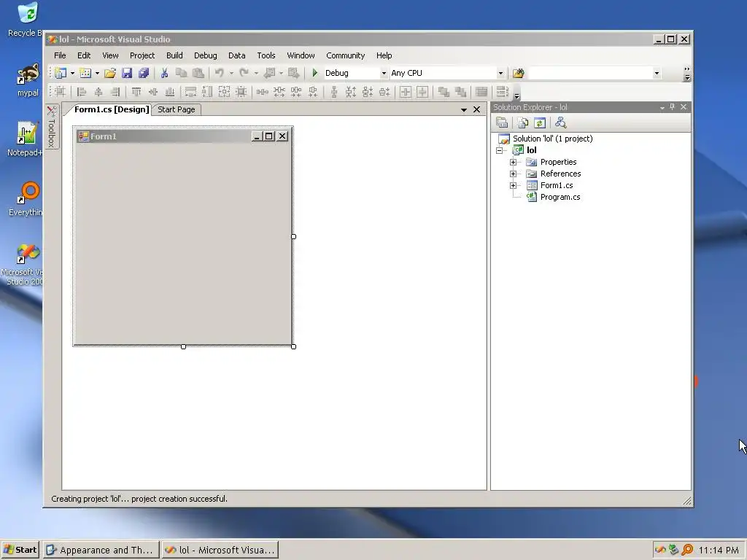Click Make Horizontal Spacing Equal icon
747x560 pixels.
[262, 91]
